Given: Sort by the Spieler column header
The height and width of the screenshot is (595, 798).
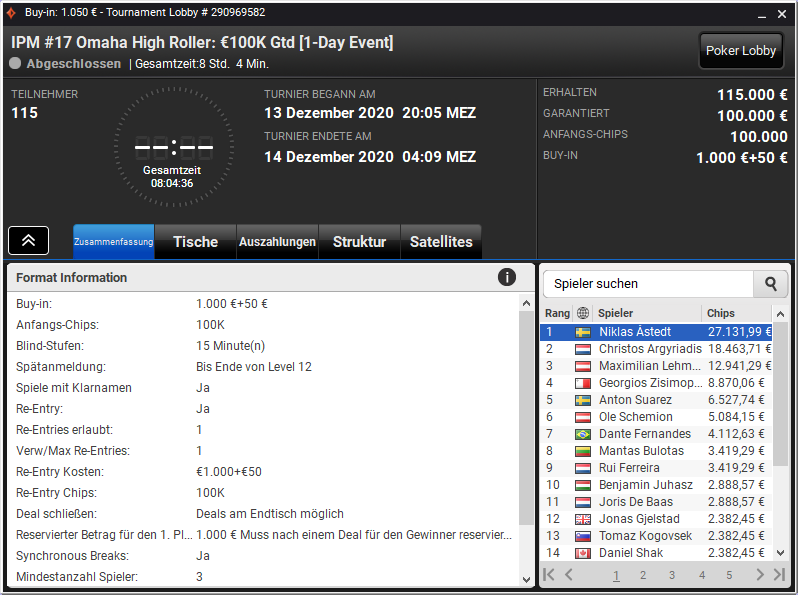Looking at the screenshot, I should click(x=647, y=313).
